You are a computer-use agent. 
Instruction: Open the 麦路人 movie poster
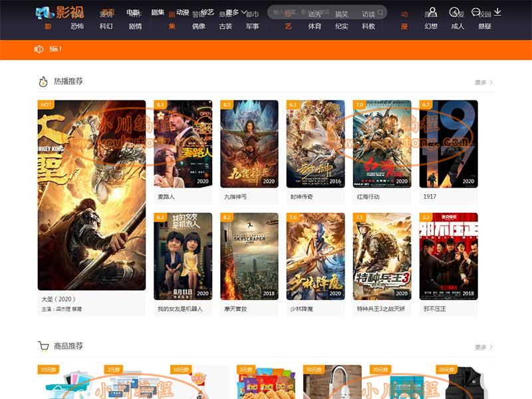(184, 144)
